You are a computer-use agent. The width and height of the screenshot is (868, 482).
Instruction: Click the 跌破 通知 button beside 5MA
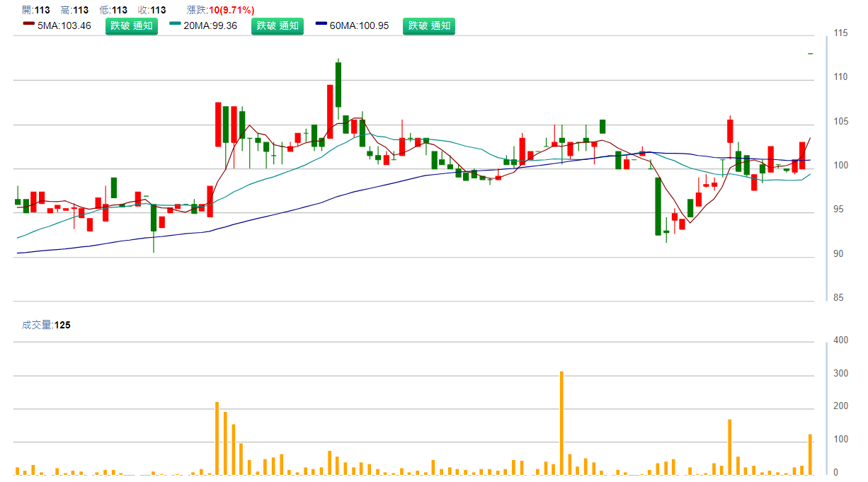[131, 25]
